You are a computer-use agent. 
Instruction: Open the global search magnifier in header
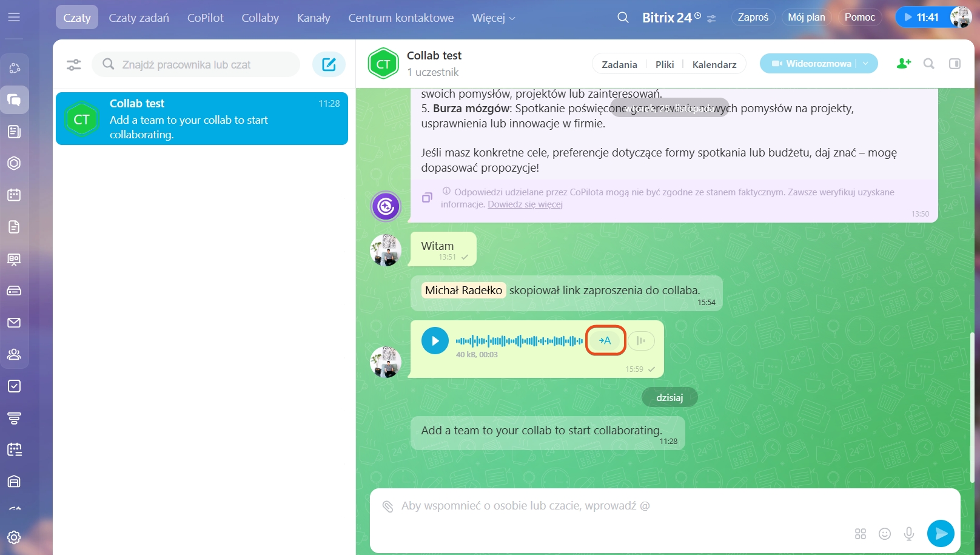623,18
